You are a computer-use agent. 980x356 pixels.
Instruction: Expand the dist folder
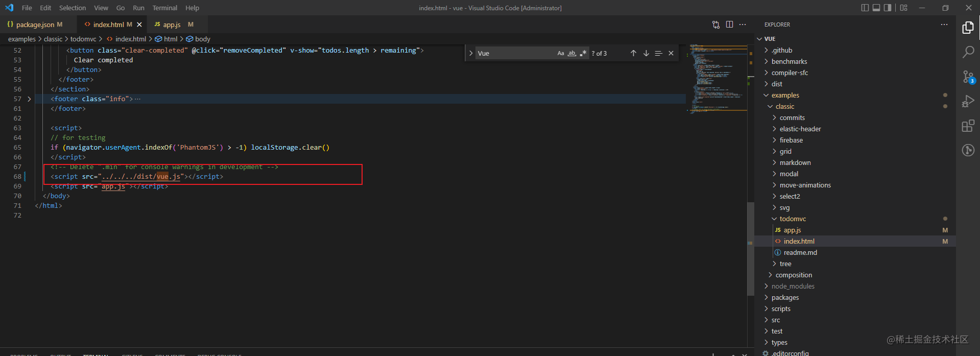[855, 84]
